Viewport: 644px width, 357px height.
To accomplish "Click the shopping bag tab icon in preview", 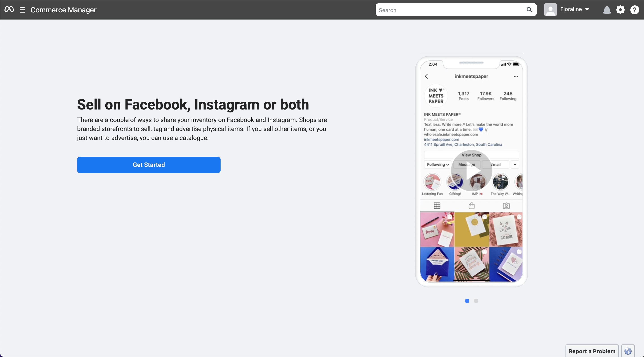I will [471, 205].
